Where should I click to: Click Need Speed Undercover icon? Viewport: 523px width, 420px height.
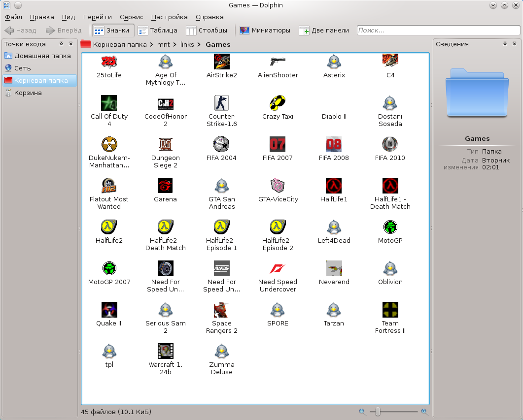278,268
